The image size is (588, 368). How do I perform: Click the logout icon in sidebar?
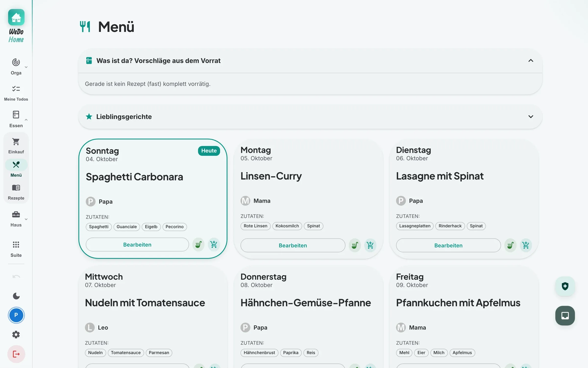[x=16, y=354]
